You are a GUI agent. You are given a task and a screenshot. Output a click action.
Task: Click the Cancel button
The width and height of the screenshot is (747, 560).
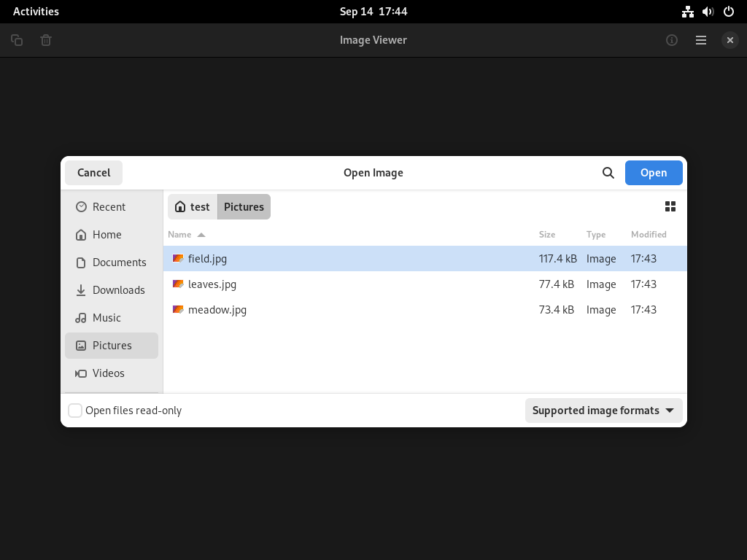(x=94, y=173)
